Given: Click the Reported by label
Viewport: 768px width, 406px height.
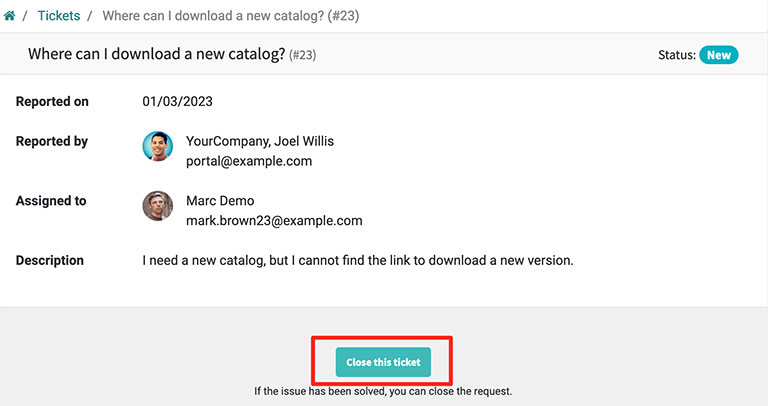Looking at the screenshot, I should point(52,141).
